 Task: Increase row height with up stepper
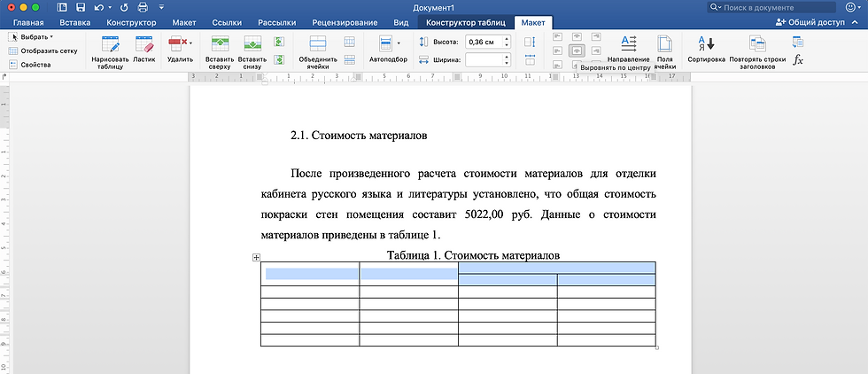pos(507,39)
